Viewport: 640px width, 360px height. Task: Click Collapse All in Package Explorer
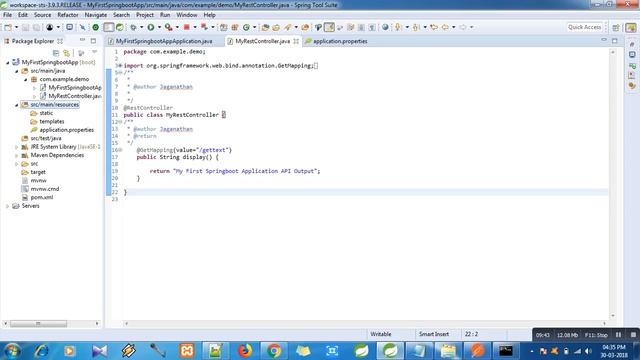click(56, 53)
